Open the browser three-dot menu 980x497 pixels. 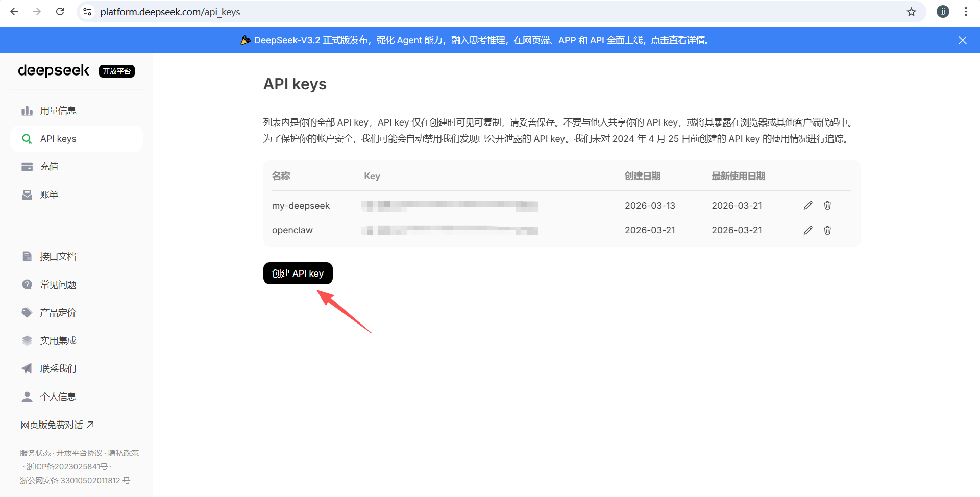click(x=966, y=12)
